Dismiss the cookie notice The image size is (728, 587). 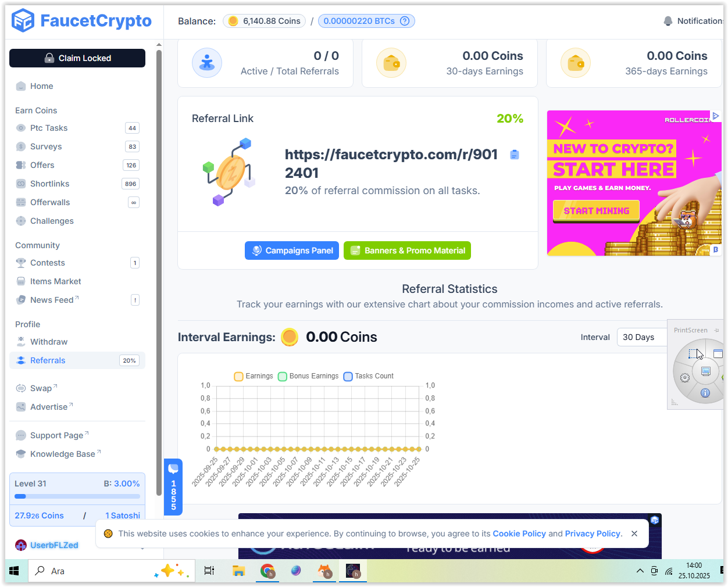(x=634, y=534)
